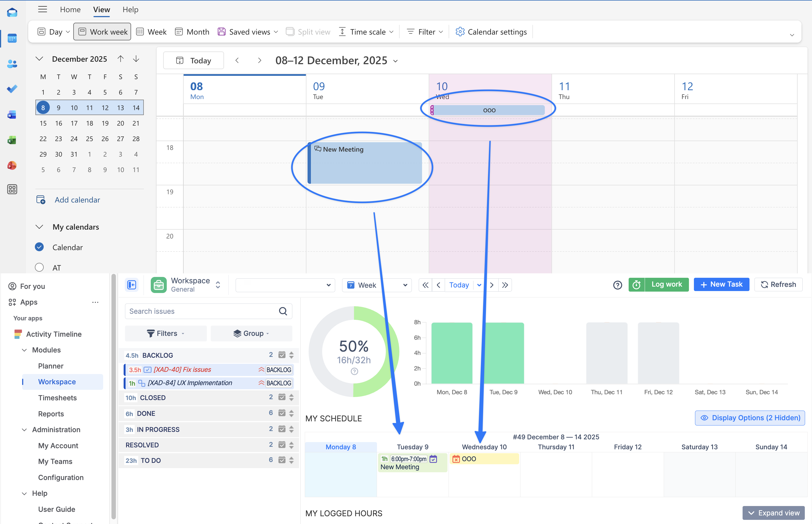Collapse the Modules tree section
The width and height of the screenshot is (812, 524).
[x=25, y=350]
